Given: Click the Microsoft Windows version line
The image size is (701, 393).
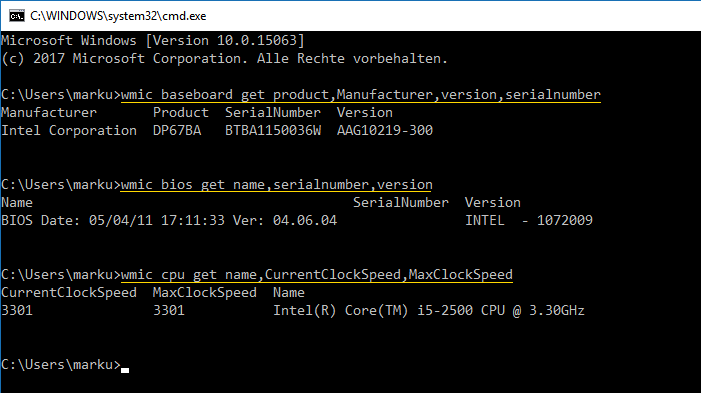Looking at the screenshot, I should pyautogui.click(x=153, y=41).
